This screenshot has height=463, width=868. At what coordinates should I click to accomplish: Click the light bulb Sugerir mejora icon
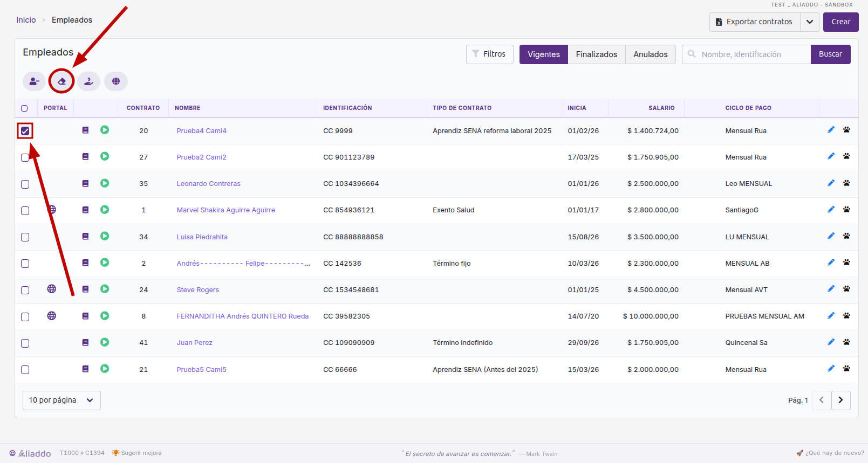(115, 453)
